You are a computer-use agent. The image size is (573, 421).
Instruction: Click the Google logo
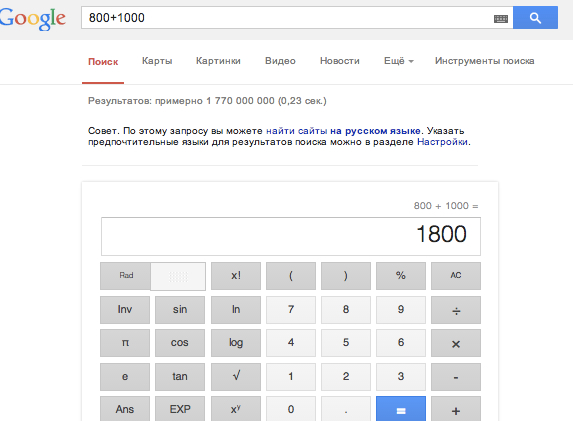[32, 18]
